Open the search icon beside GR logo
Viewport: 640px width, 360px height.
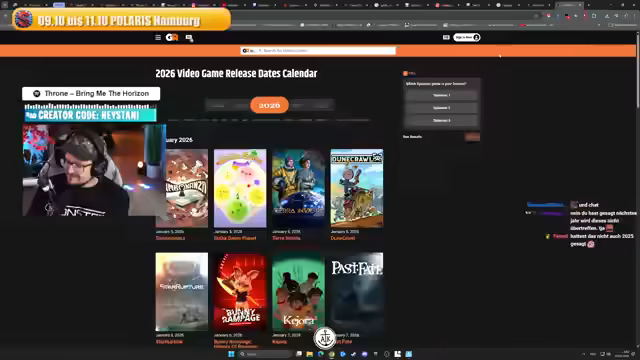click(x=189, y=38)
